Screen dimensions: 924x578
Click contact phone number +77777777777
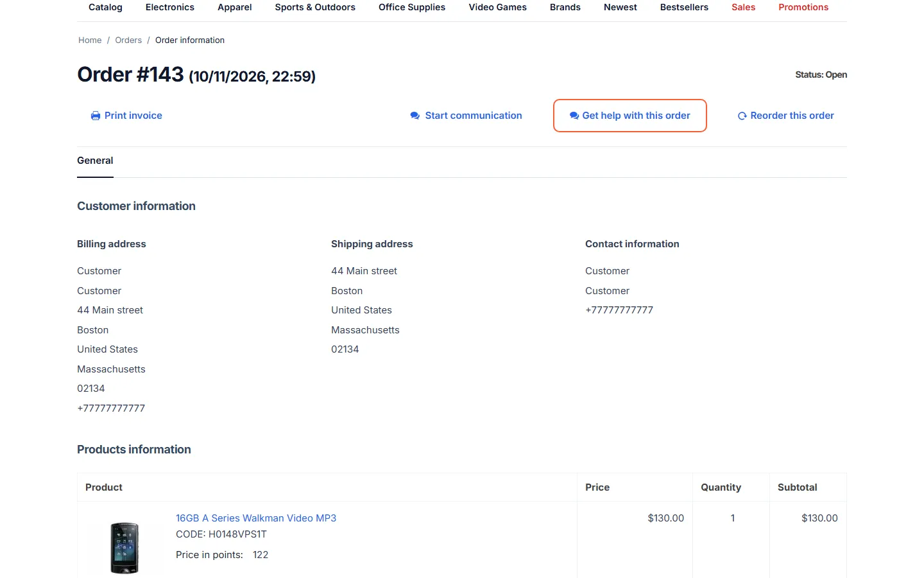[x=619, y=310]
